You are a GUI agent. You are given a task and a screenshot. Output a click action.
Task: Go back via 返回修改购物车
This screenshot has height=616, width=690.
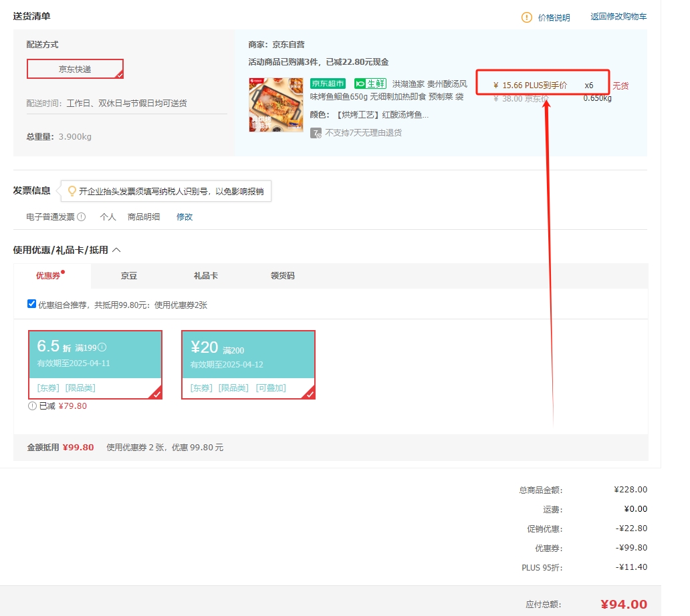click(618, 17)
